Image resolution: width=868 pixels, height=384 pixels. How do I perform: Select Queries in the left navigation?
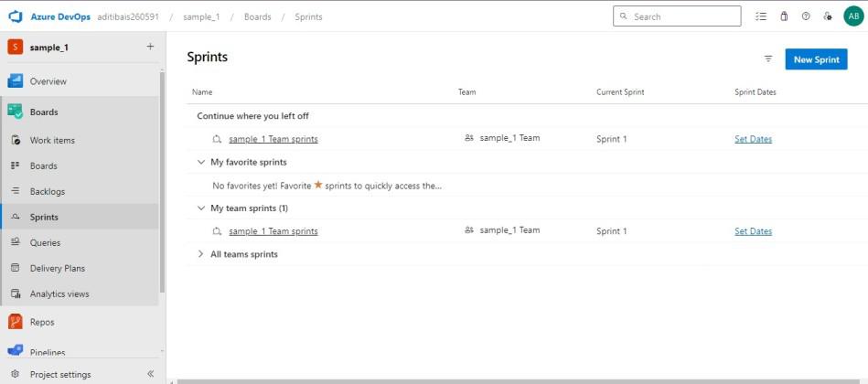coord(45,243)
